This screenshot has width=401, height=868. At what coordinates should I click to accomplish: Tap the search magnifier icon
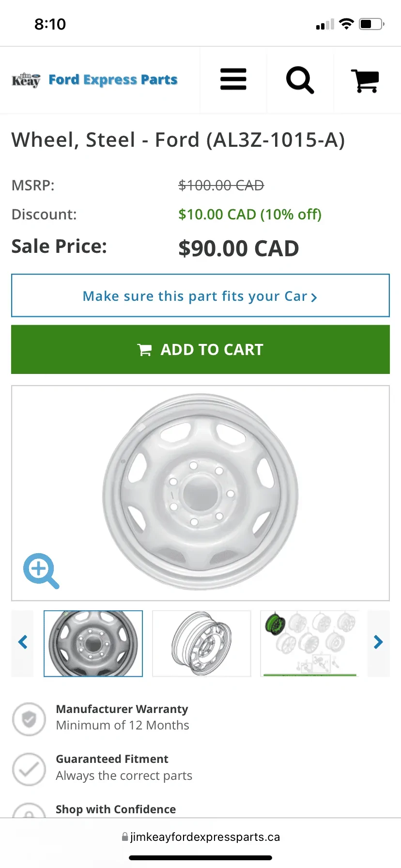(300, 80)
